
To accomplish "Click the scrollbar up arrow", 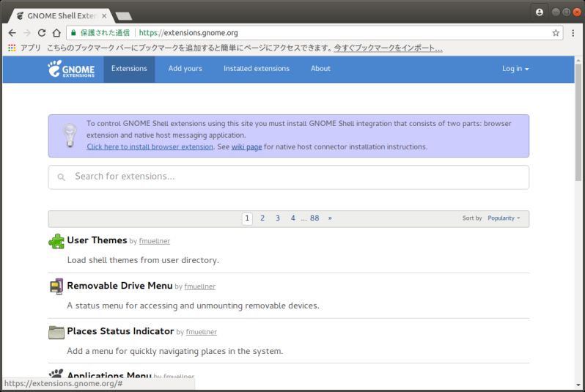I will (578, 60).
